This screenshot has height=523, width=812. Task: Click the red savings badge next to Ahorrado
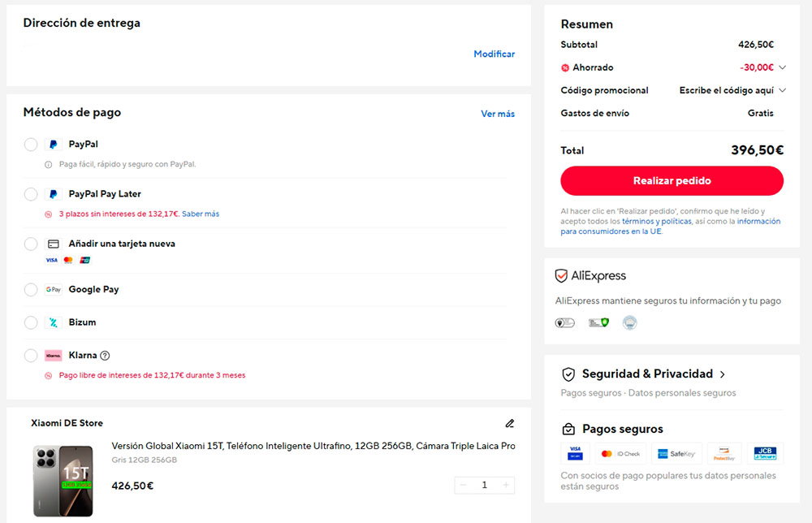pyautogui.click(x=565, y=68)
